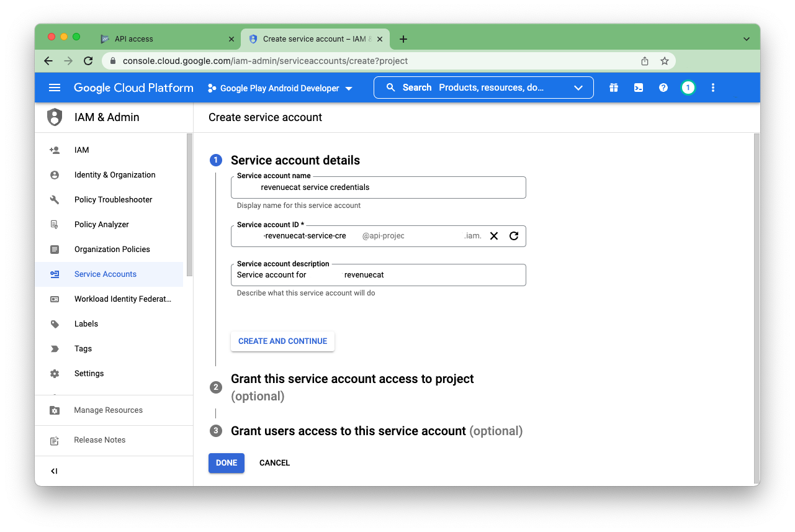Image resolution: width=795 pixels, height=532 pixels.
Task: Open the help question mark icon
Action: pyautogui.click(x=663, y=88)
